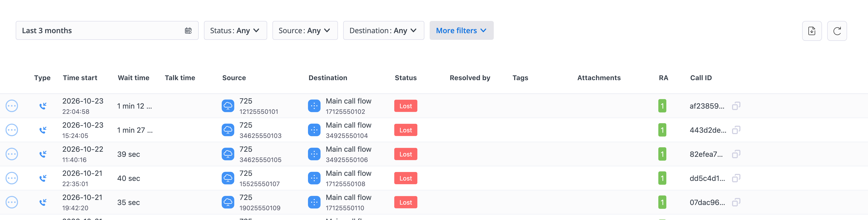This screenshot has width=868, height=220.
Task: Click time start 2026-10-21 22:35:01
Action: point(83,178)
